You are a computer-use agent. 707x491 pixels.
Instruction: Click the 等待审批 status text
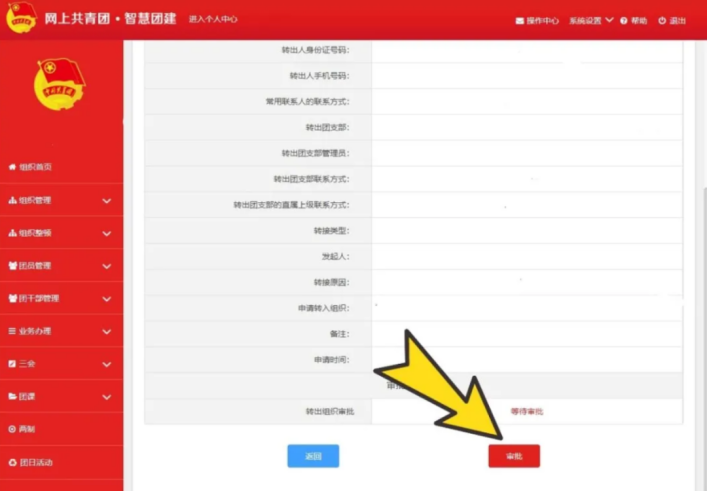pyautogui.click(x=527, y=411)
